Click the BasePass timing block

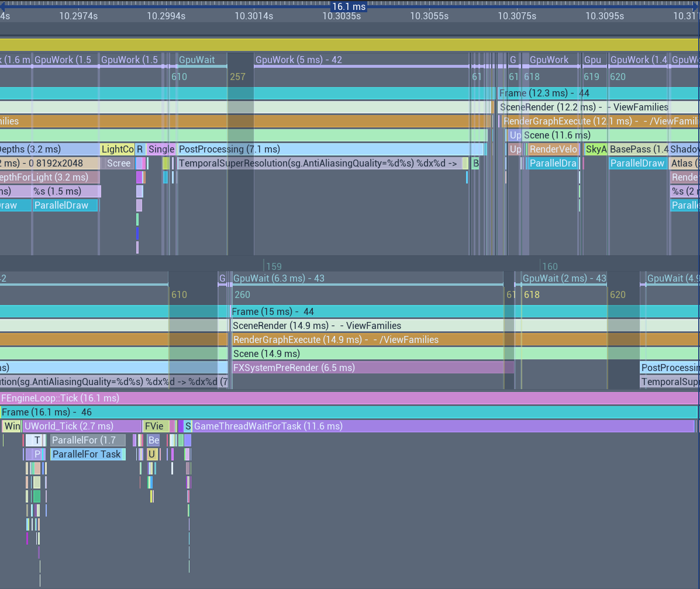[638, 149]
